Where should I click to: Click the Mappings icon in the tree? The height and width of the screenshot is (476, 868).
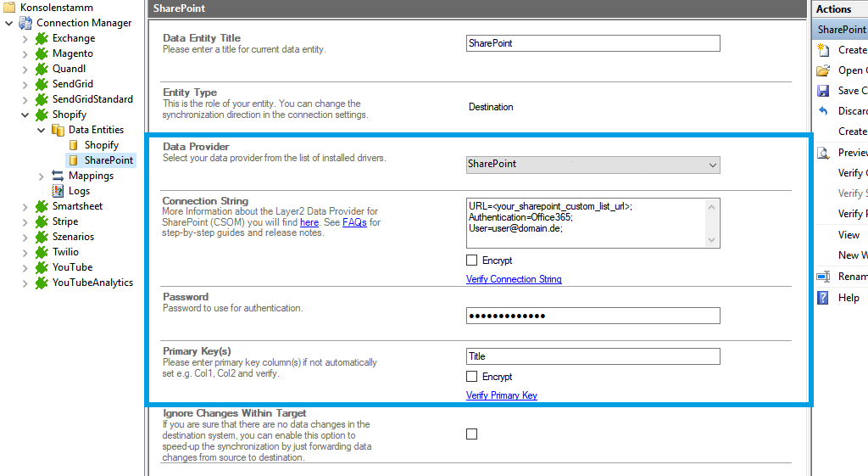58,176
